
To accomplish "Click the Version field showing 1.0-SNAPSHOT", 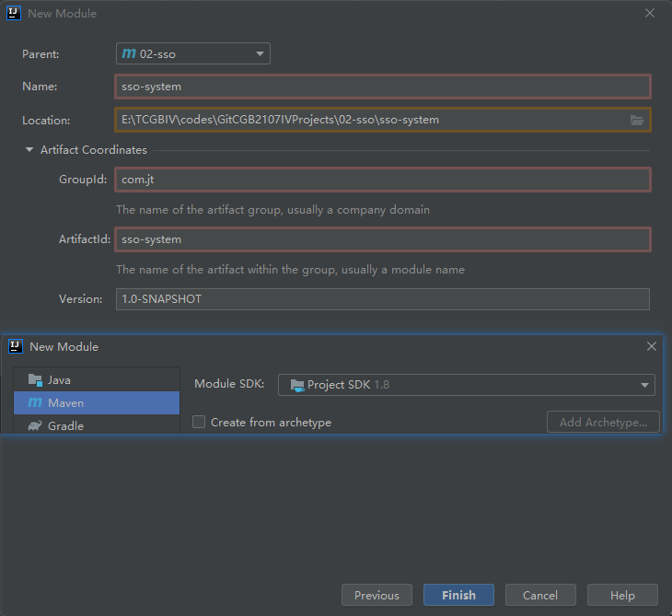I will [x=383, y=299].
